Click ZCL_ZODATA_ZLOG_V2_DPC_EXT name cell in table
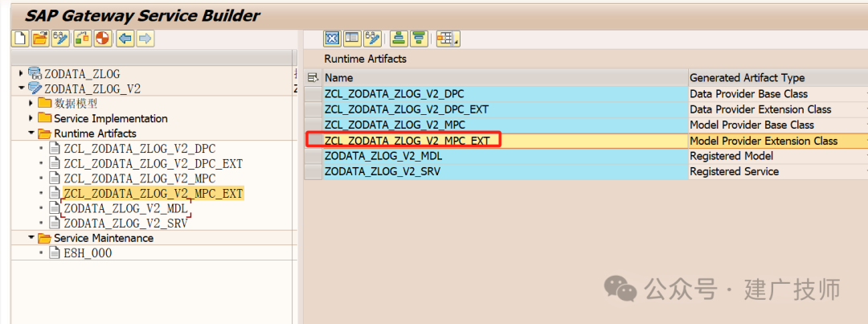 [x=506, y=109]
